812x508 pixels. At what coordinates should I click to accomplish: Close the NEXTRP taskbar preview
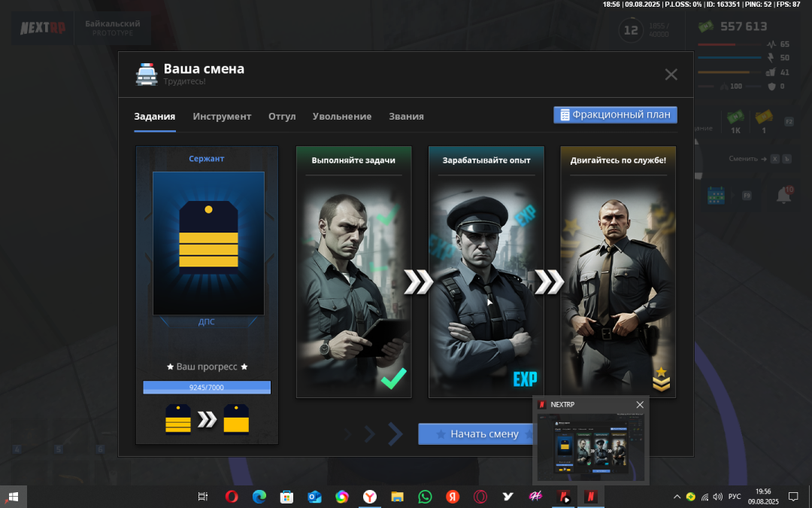click(x=640, y=404)
